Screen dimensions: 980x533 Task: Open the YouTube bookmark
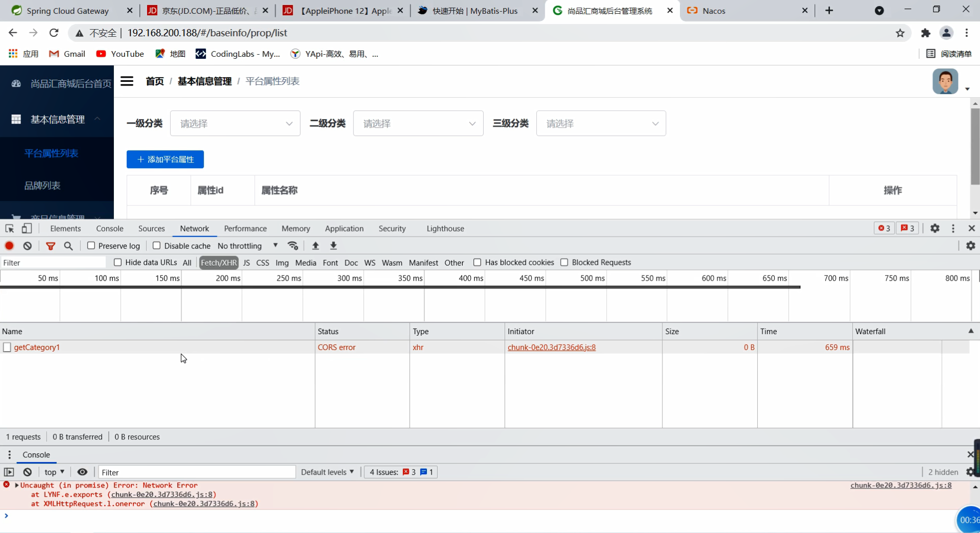[120, 54]
